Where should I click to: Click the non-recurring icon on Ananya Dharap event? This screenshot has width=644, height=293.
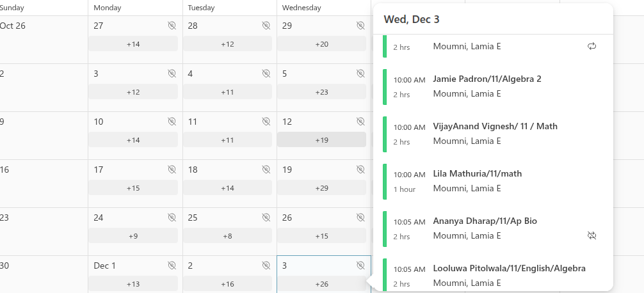click(592, 235)
